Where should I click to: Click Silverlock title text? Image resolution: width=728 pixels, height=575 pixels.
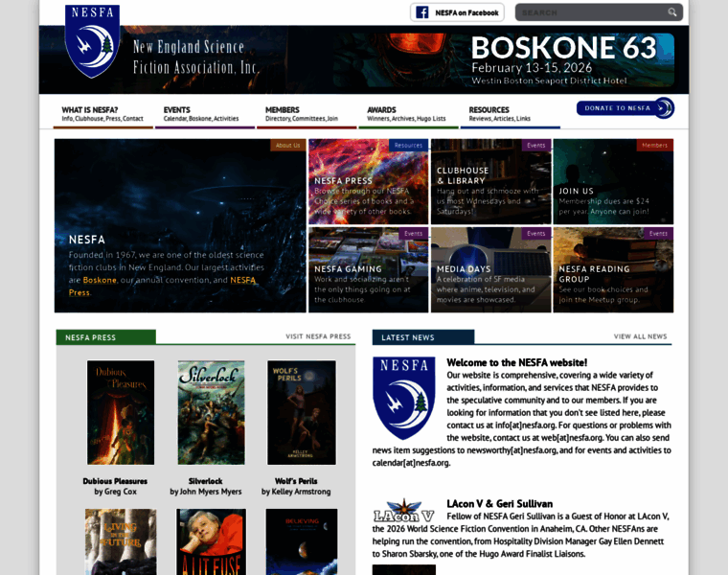pos(206,481)
